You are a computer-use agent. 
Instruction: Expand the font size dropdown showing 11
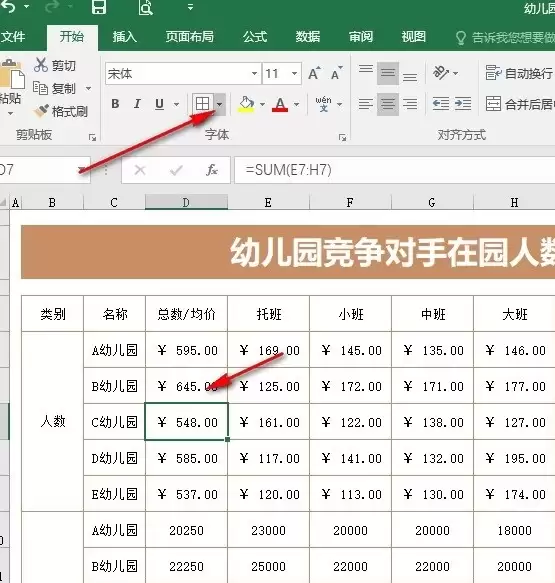(282, 74)
